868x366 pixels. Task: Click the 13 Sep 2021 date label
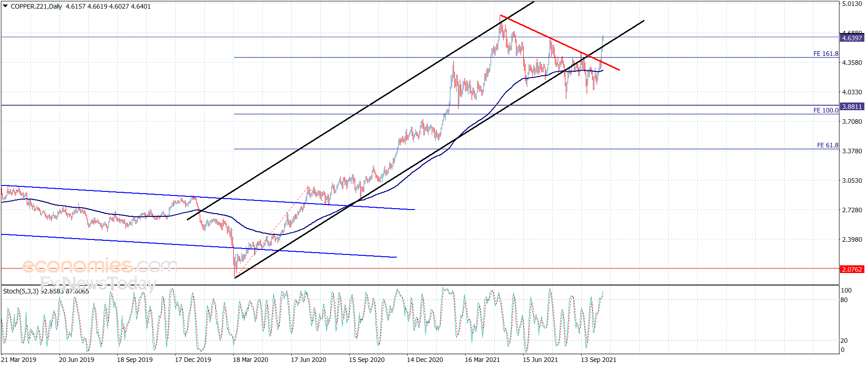tap(598, 360)
